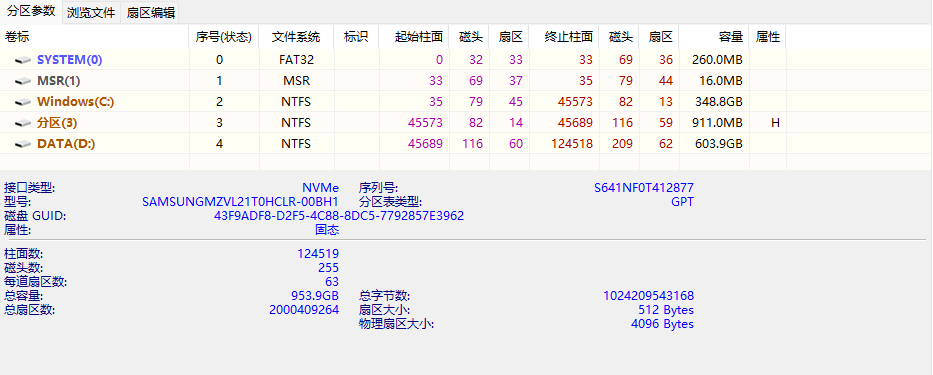
Task: Click the drive icon beside DATA(D:)
Action: (23, 144)
